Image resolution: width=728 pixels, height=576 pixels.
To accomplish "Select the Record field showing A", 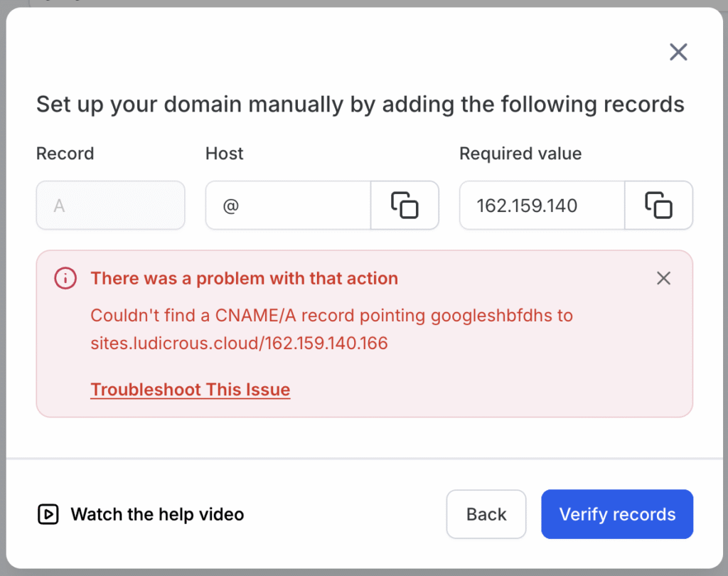I will coord(110,206).
